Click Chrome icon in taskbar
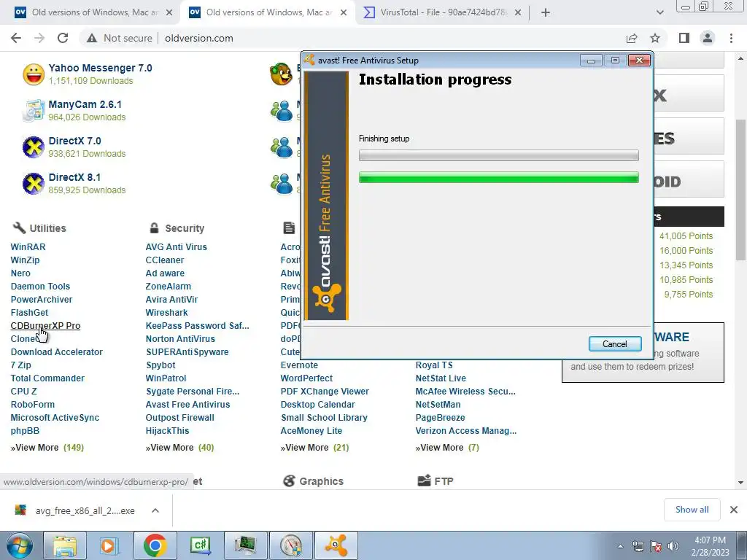 click(155, 545)
